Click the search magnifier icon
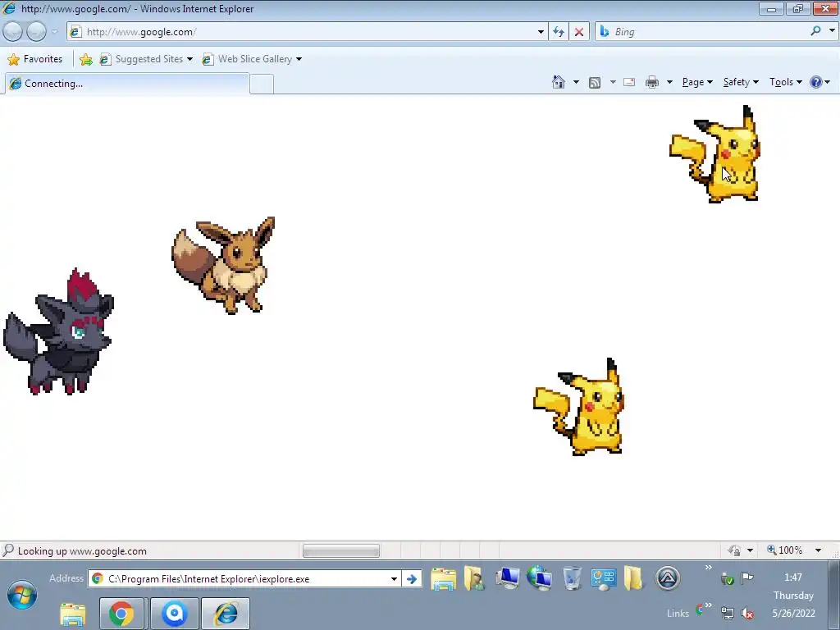The image size is (840, 630). [815, 31]
